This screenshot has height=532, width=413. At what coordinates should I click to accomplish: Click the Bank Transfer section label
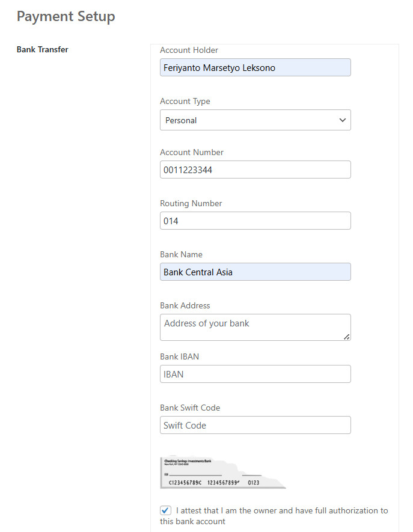tap(43, 49)
